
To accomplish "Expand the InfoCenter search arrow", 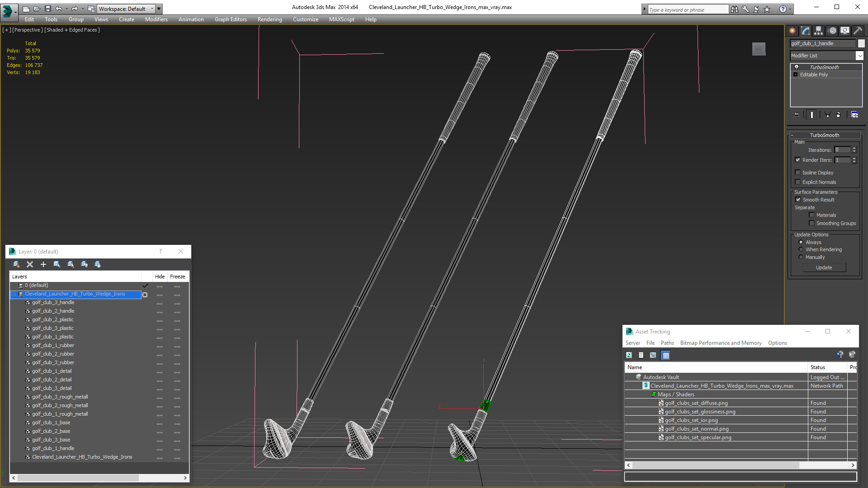I will click(x=645, y=9).
